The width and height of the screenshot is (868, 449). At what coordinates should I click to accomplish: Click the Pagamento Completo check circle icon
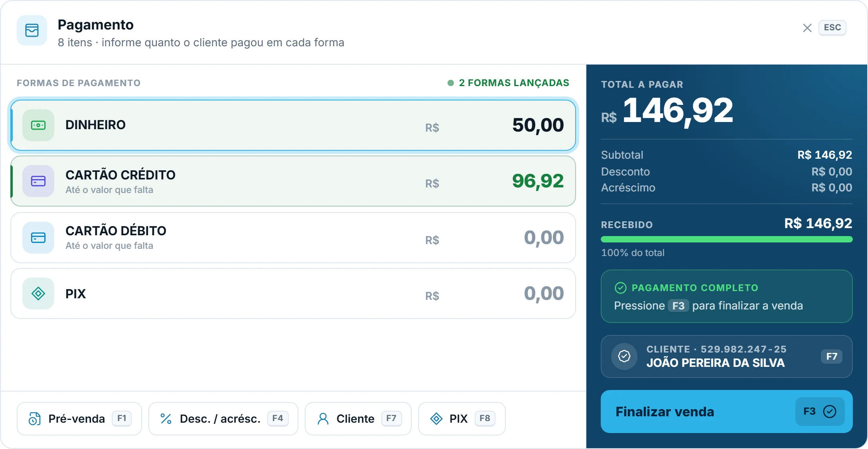(621, 288)
